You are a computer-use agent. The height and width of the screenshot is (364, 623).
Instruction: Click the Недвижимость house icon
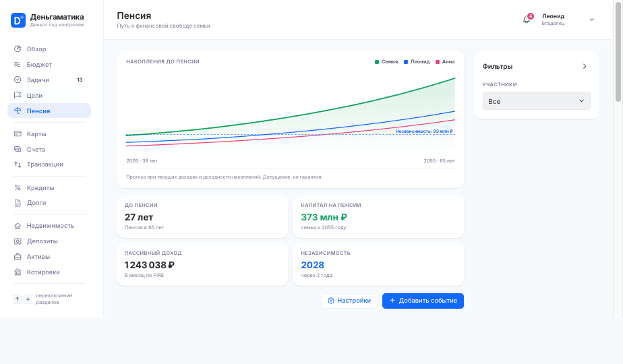pos(18,226)
